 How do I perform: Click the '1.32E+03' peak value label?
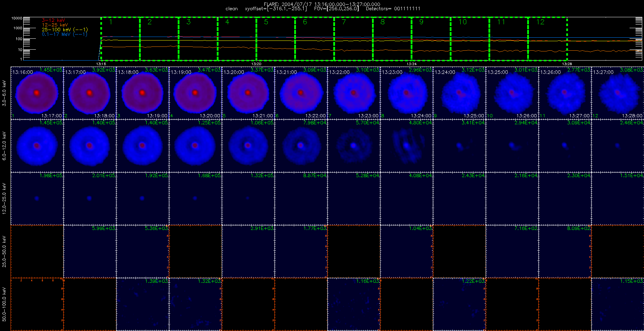pos(209,281)
